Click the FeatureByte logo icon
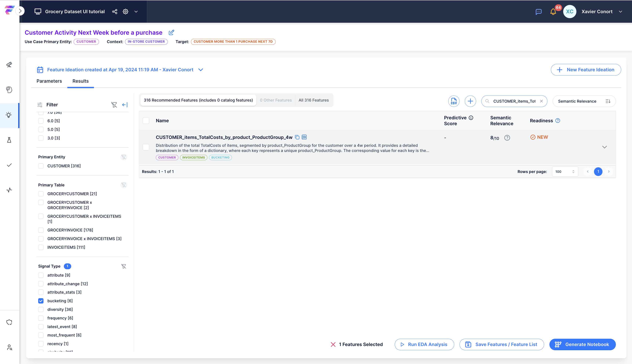The height and width of the screenshot is (364, 632). coord(9,10)
